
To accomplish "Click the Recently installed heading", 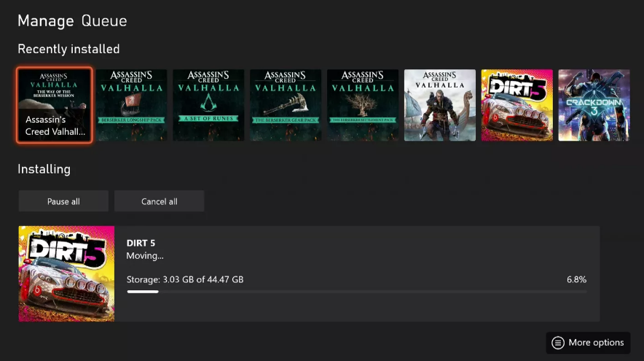I will click(x=68, y=49).
